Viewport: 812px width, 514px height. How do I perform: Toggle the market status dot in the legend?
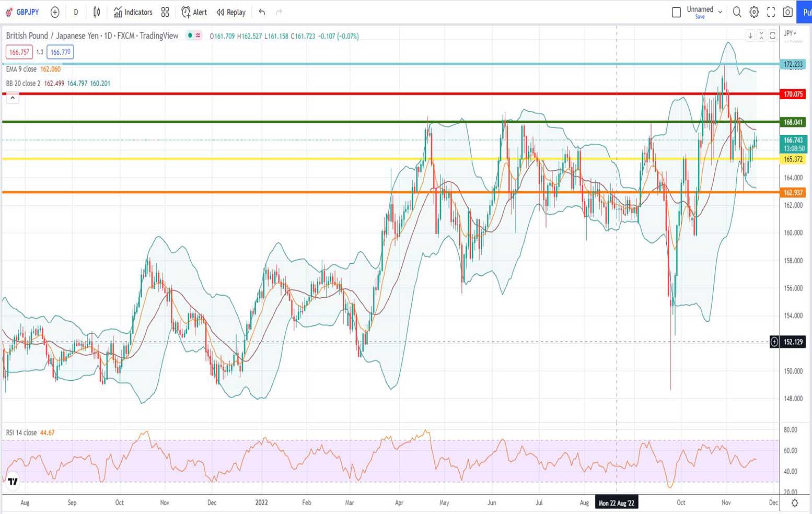pyautogui.click(x=189, y=36)
